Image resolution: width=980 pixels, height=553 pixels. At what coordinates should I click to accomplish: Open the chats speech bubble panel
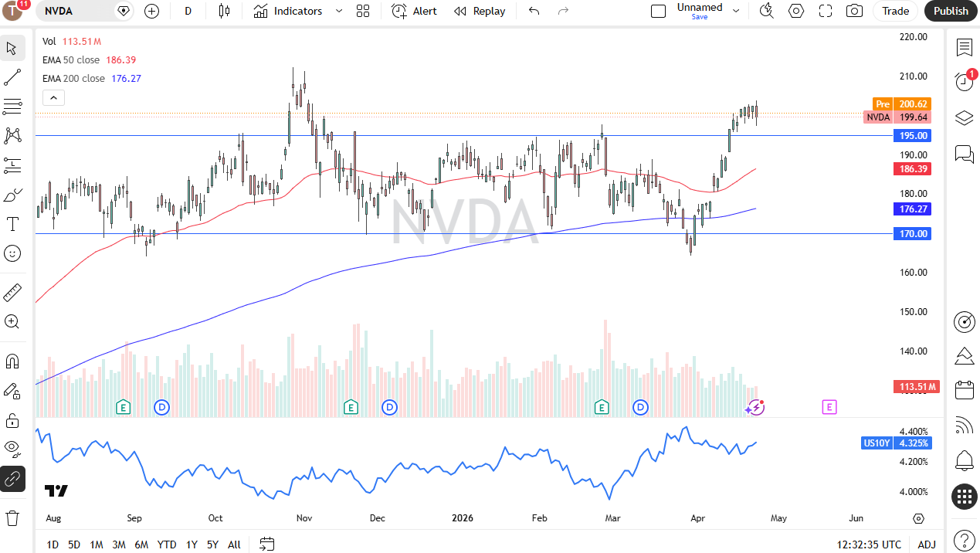[964, 154]
